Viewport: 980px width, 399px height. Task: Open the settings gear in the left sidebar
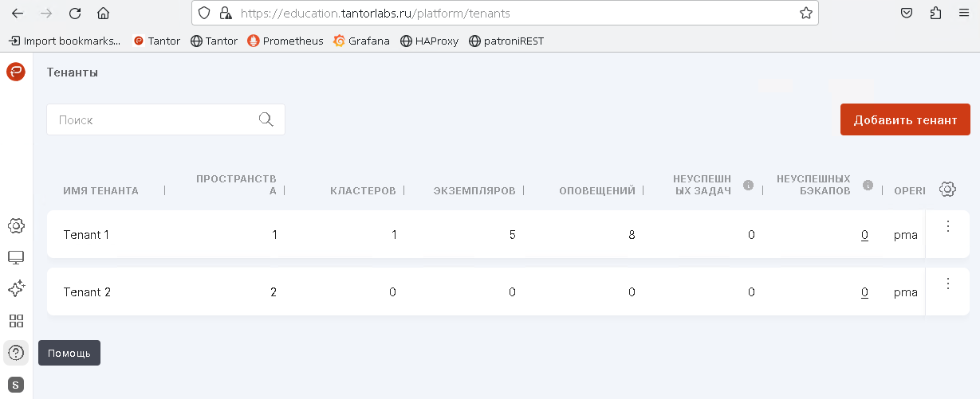pos(16,226)
